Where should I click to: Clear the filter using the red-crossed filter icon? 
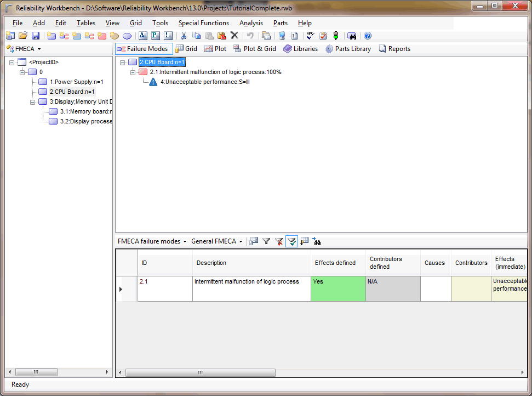279,241
